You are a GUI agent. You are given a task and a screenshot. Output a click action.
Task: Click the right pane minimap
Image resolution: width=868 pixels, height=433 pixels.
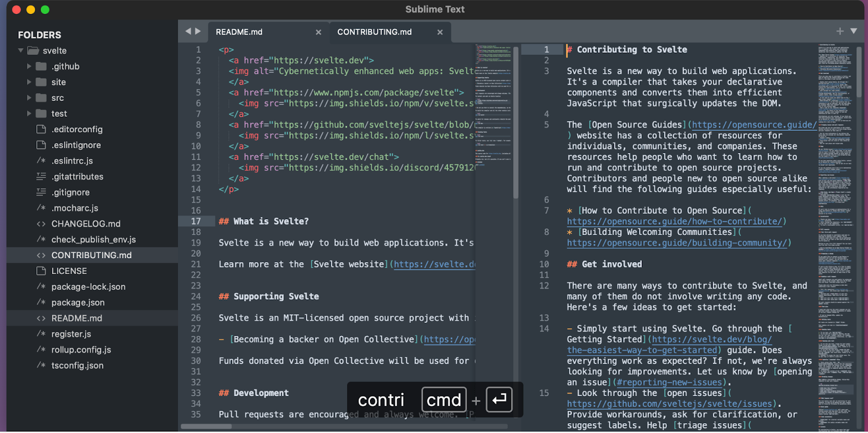tap(835, 236)
